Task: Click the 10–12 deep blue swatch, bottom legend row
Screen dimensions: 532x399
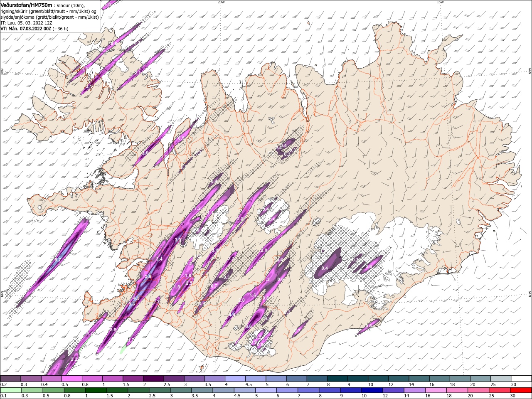Action: 371,390
